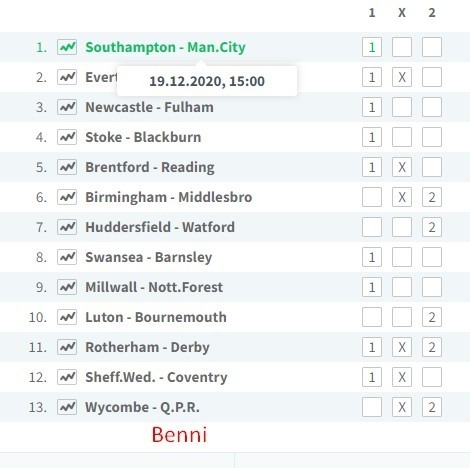
Task: Open statistics icon for Wycombe - Q.P.R.
Action: [x=67, y=407]
